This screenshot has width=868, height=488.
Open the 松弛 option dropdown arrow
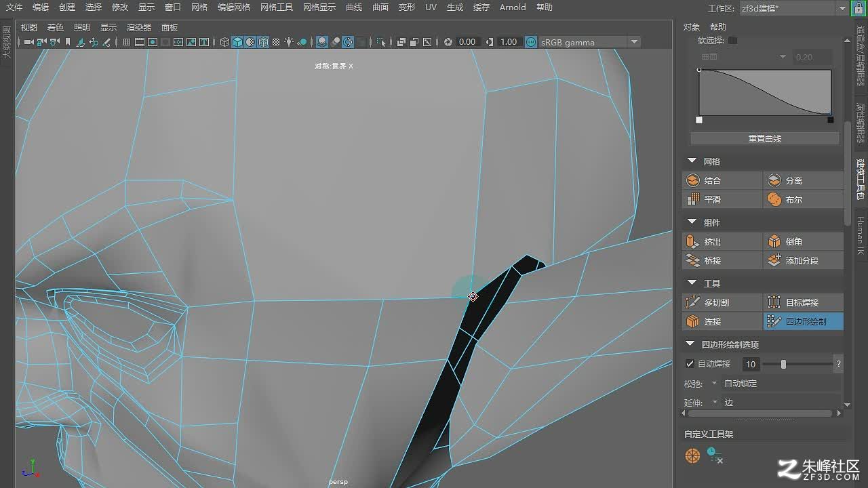coord(714,384)
